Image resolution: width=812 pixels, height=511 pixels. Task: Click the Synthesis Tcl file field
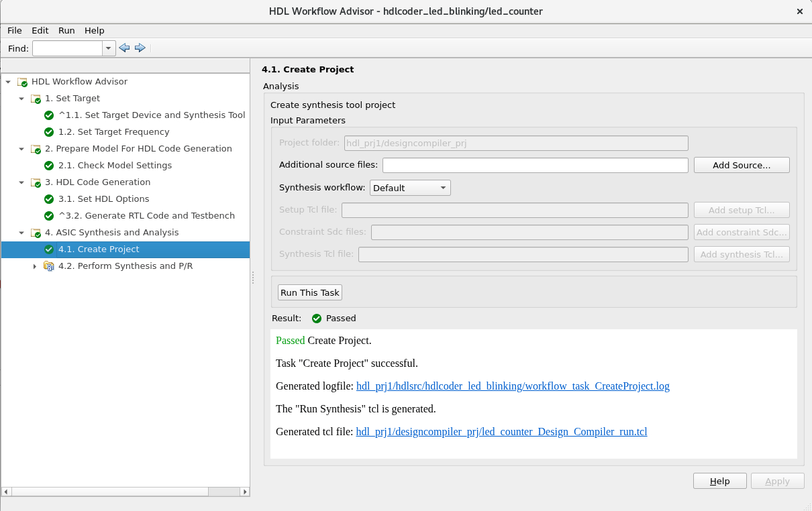(x=523, y=254)
